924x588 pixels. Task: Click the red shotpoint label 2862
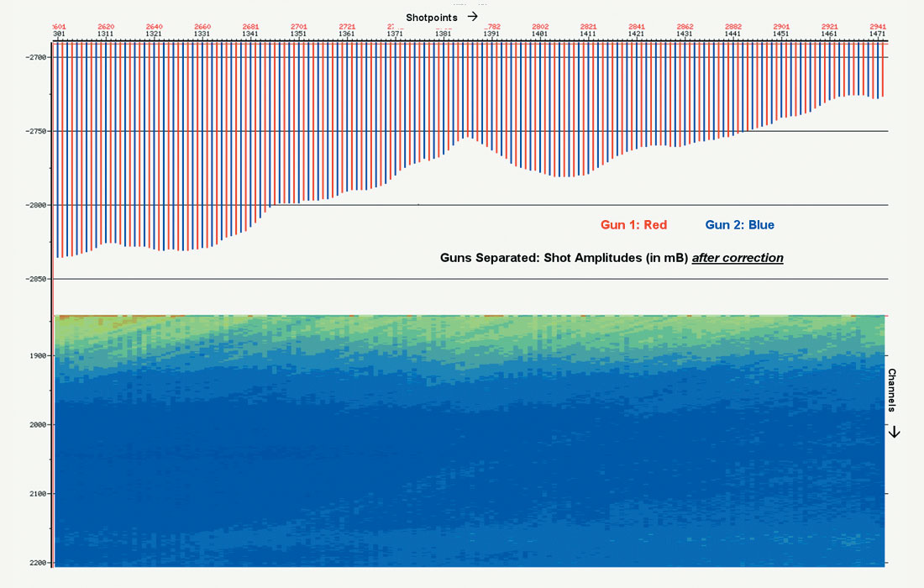[685, 27]
